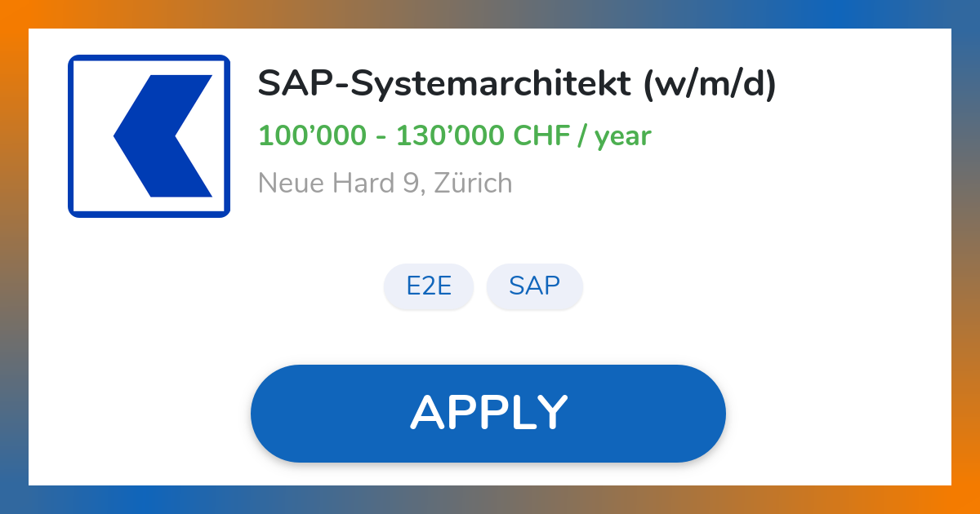The width and height of the screenshot is (980, 514).
Task: Expand the SAP tag details
Action: (x=534, y=286)
